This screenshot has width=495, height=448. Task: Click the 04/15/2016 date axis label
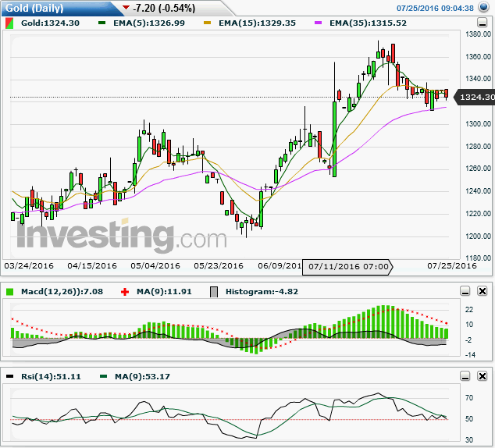pyautogui.click(x=92, y=265)
